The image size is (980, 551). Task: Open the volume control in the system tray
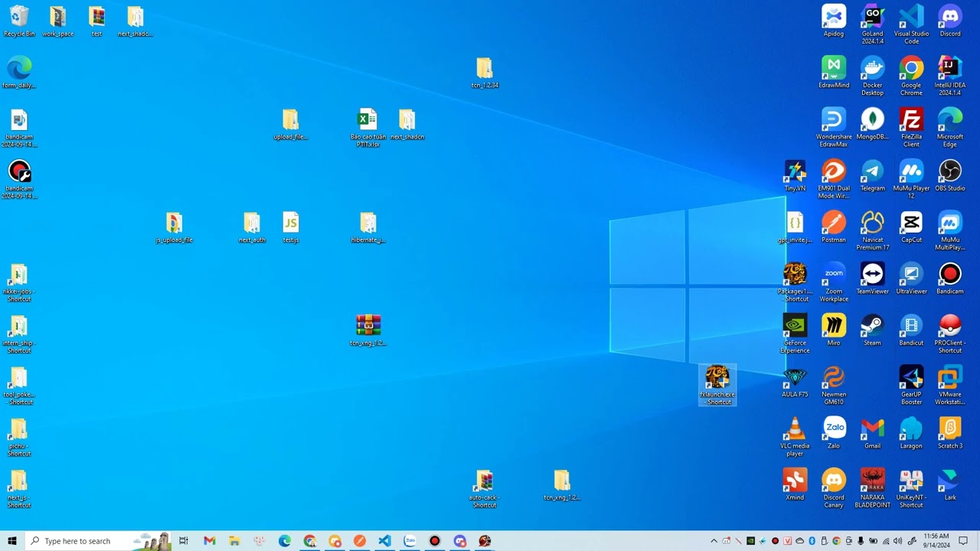point(898,541)
